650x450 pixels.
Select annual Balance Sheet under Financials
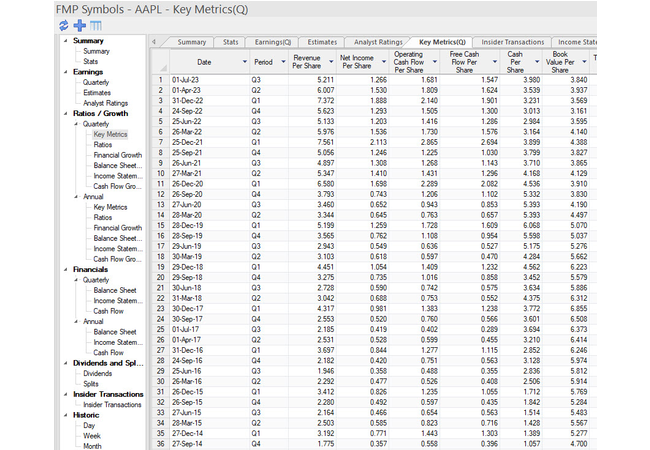(115, 331)
